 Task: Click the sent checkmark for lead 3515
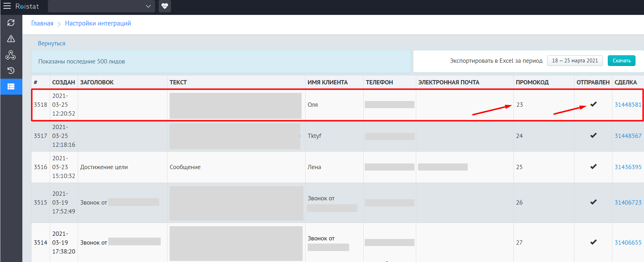click(593, 202)
